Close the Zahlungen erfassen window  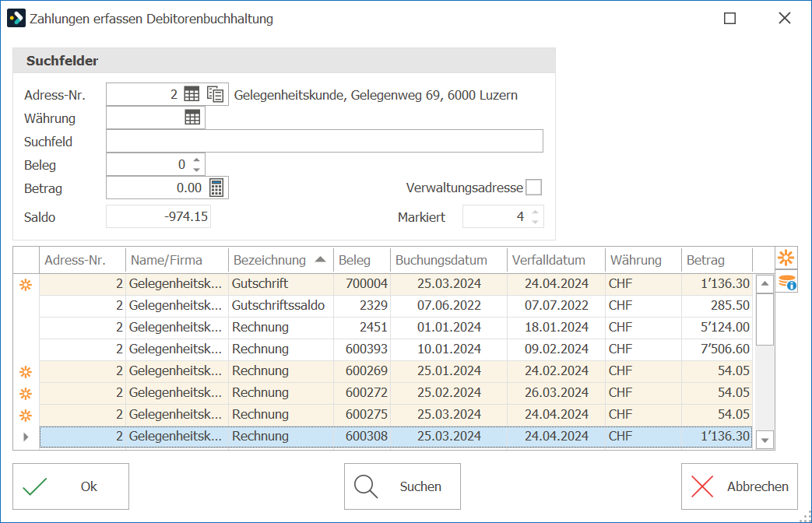(x=785, y=18)
